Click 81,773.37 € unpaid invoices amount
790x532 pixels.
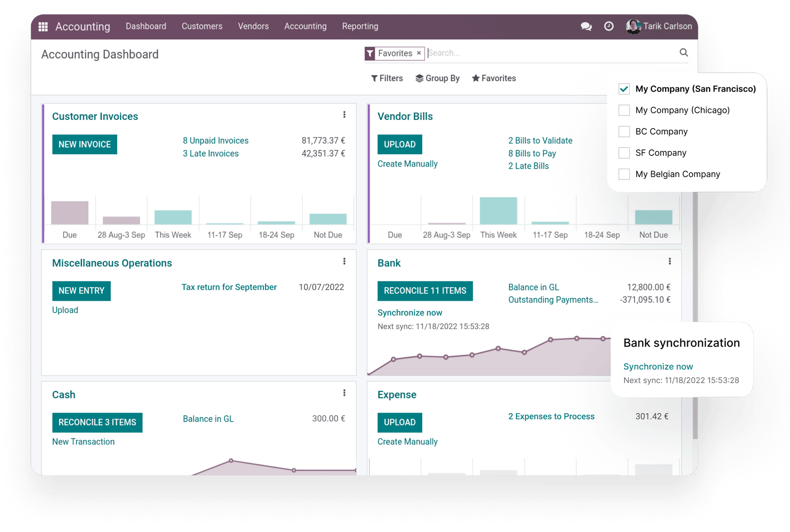[323, 141]
